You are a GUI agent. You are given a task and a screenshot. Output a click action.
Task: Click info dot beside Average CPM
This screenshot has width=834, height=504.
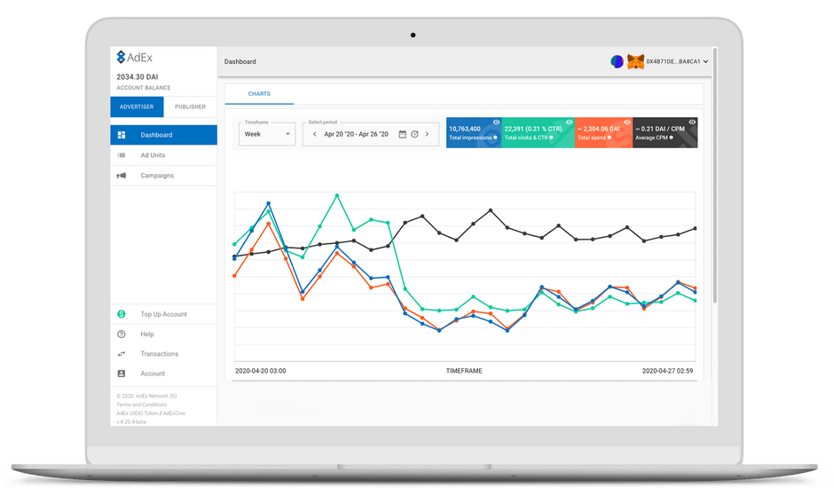(x=672, y=138)
